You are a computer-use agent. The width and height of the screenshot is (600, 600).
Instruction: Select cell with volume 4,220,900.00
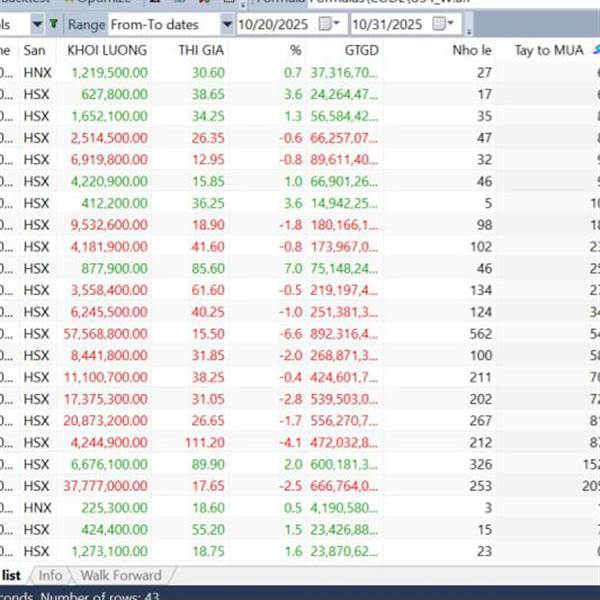click(109, 181)
